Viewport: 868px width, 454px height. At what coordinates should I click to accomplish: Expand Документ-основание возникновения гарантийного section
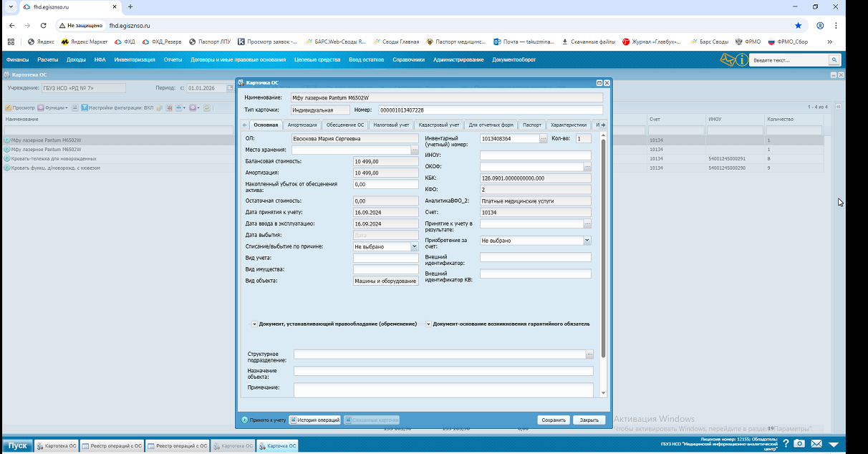click(x=428, y=324)
